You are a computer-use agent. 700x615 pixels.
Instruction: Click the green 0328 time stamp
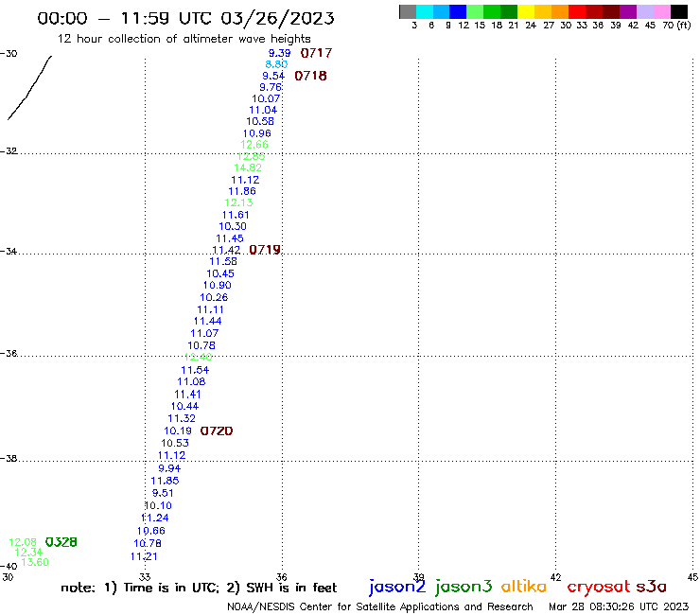tap(61, 542)
